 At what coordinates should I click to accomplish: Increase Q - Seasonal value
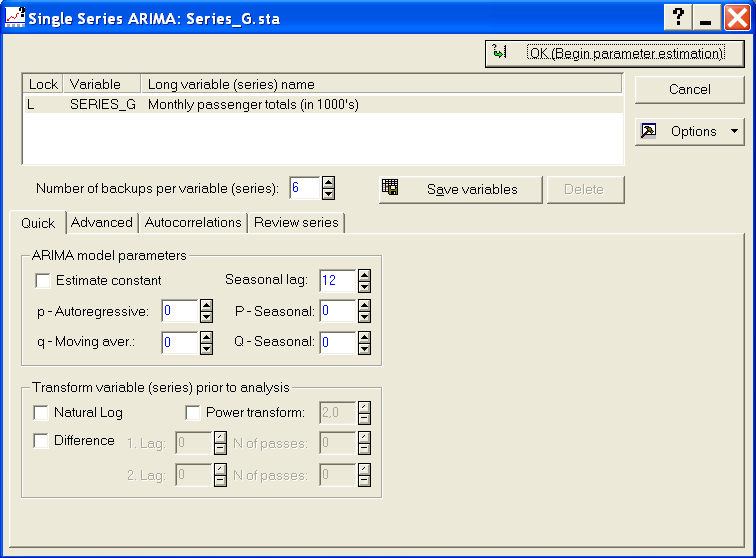tap(364, 337)
